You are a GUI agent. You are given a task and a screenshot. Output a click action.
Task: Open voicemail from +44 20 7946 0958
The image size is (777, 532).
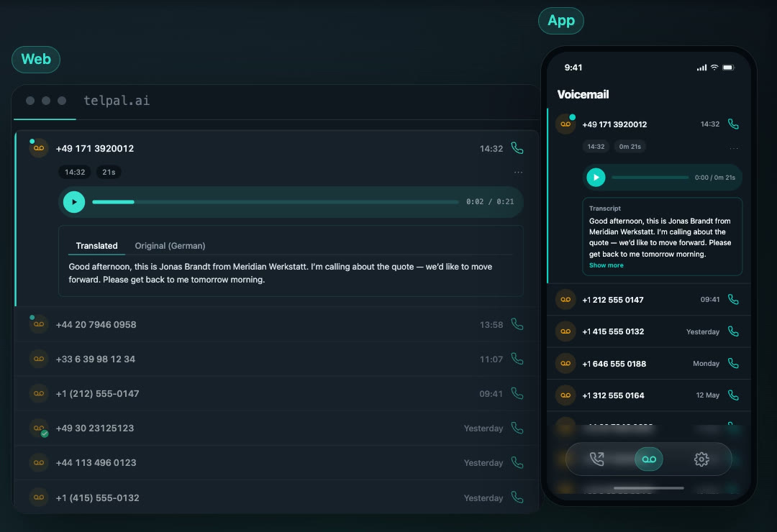click(276, 324)
